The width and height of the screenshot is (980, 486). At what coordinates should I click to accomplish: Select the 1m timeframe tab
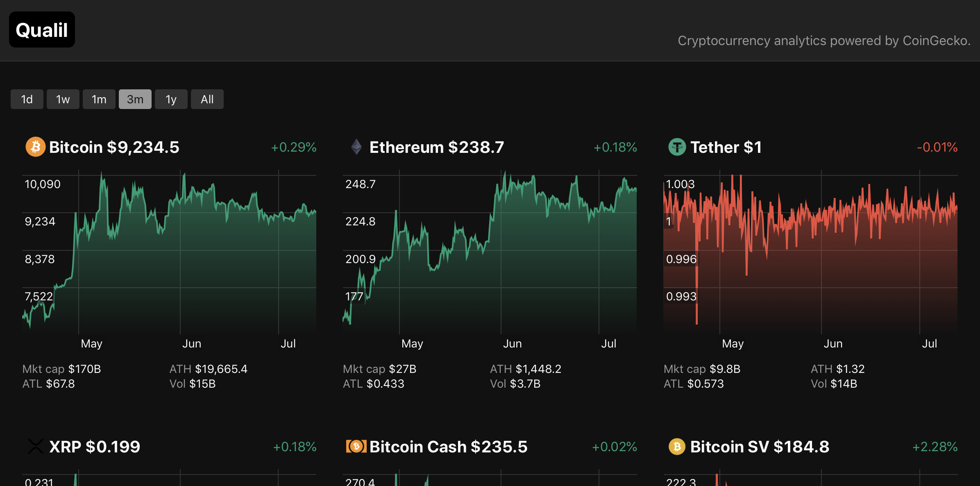coord(99,99)
